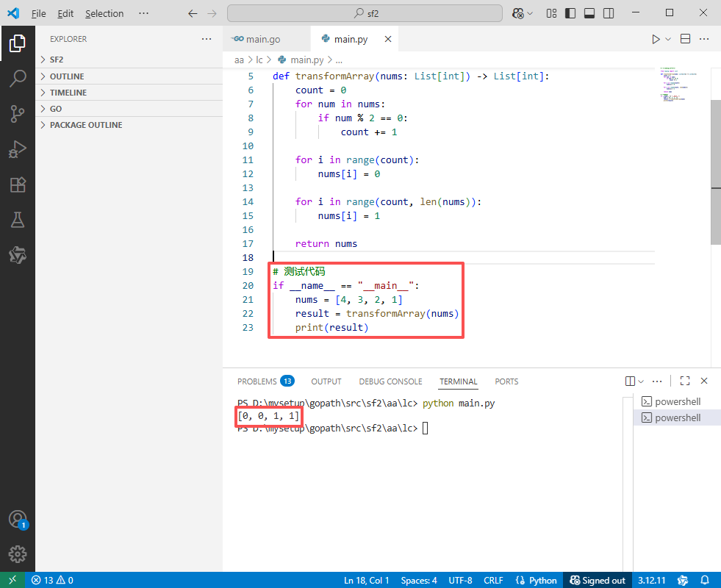Select Python interpreter 3.12.11

click(x=652, y=580)
